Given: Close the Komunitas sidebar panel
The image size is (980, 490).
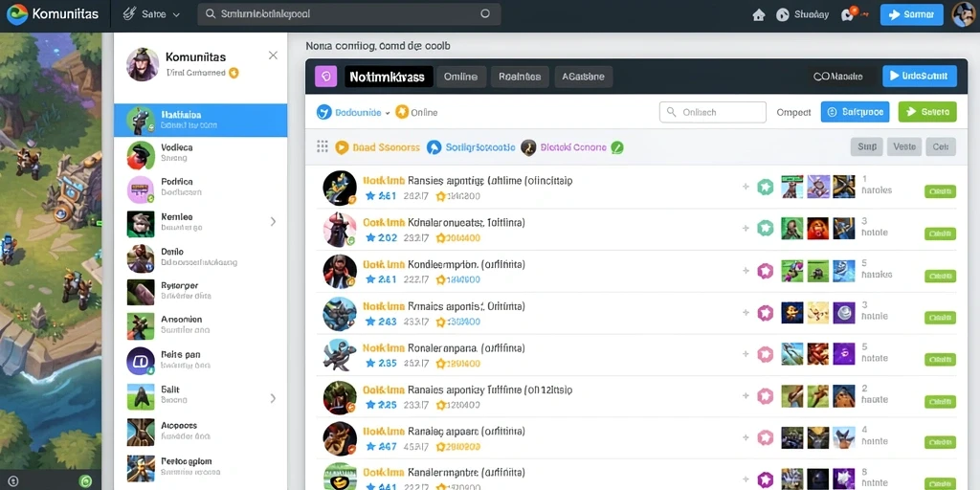Looking at the screenshot, I should tap(273, 56).
